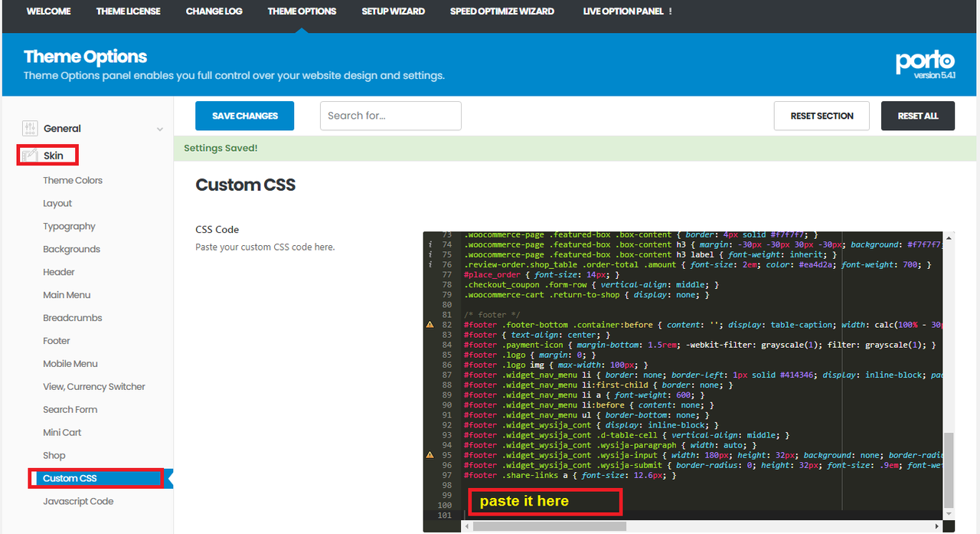
Task: Focus the 'Search for...' input field
Action: point(390,116)
